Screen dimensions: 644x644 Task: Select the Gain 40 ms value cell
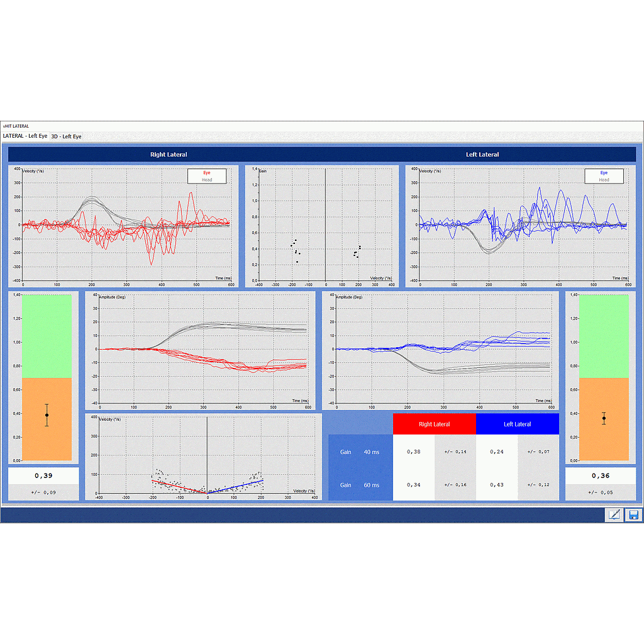[413, 452]
